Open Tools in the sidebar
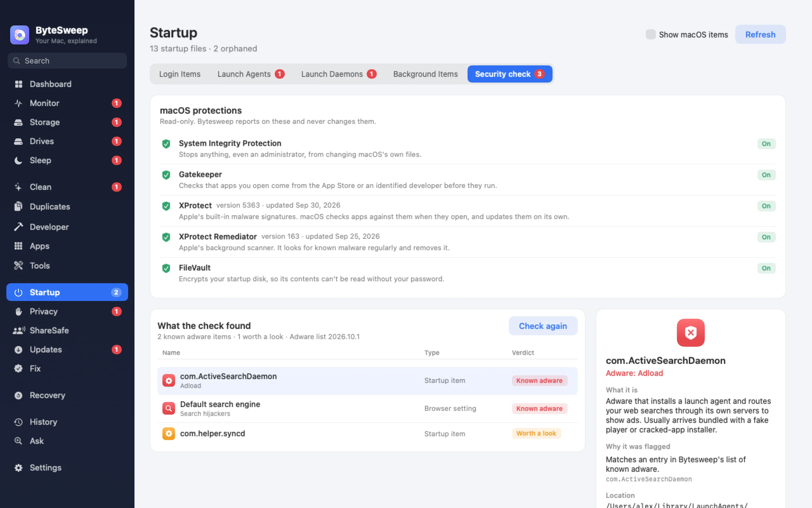The width and height of the screenshot is (812, 508). (x=67, y=265)
